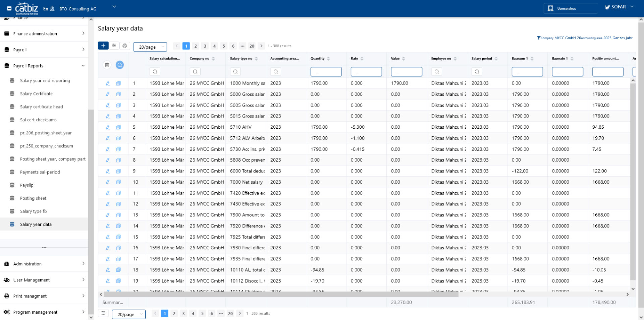The image size is (644, 320).
Task: Expand the Administration menu
Action: (x=44, y=264)
